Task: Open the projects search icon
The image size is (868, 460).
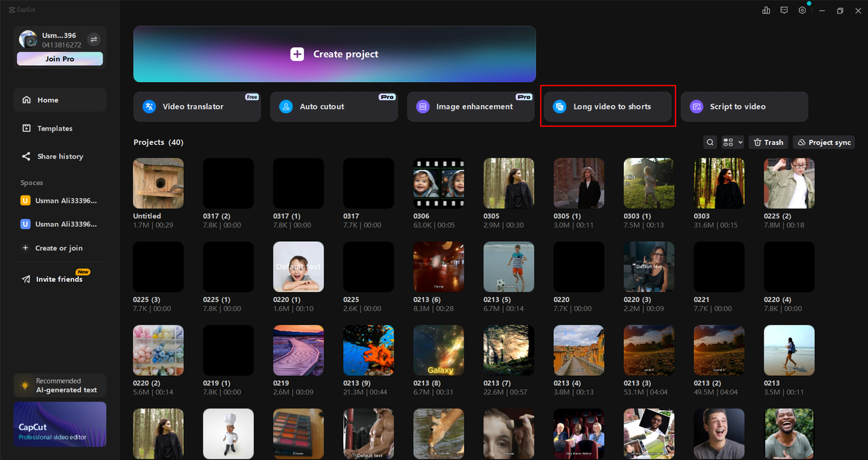Action: click(x=710, y=142)
